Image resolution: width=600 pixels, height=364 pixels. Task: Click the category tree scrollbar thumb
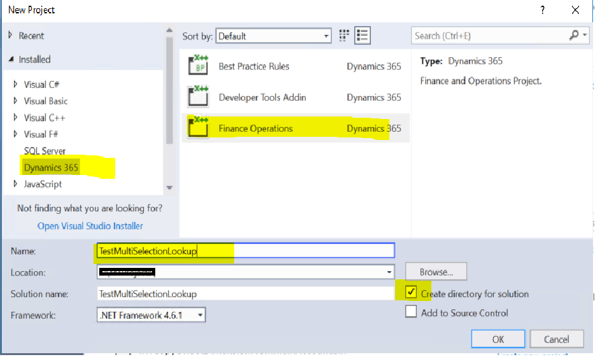coord(169,90)
